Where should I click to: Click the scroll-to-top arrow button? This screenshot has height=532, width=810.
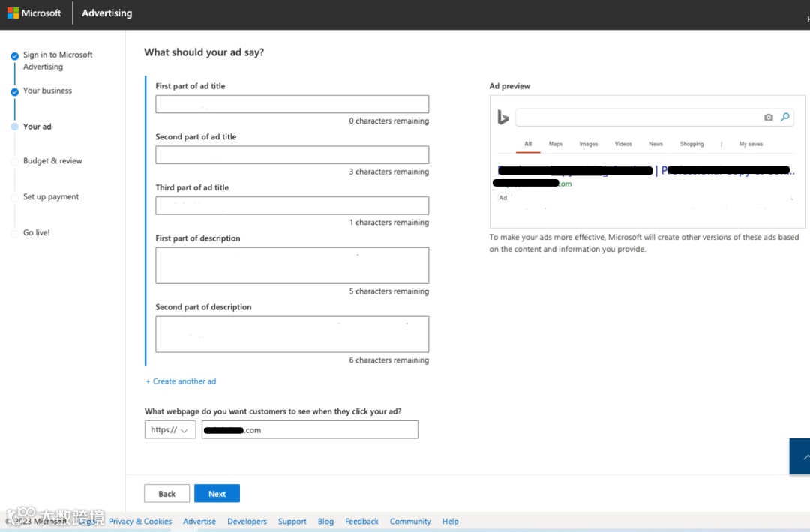(800, 456)
